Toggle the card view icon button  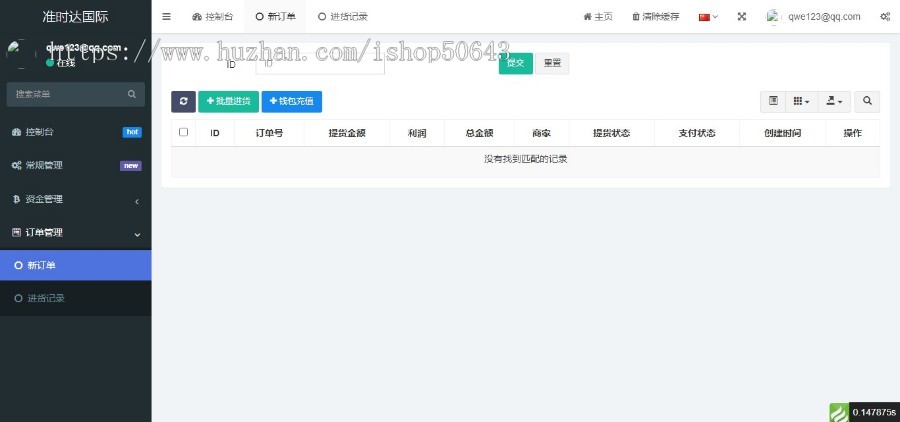(x=773, y=102)
